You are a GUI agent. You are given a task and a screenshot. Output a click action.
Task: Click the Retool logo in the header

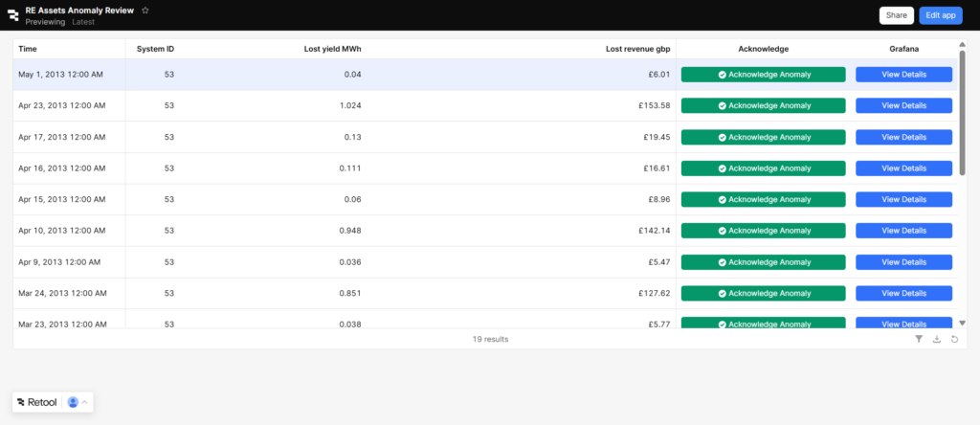13,15
